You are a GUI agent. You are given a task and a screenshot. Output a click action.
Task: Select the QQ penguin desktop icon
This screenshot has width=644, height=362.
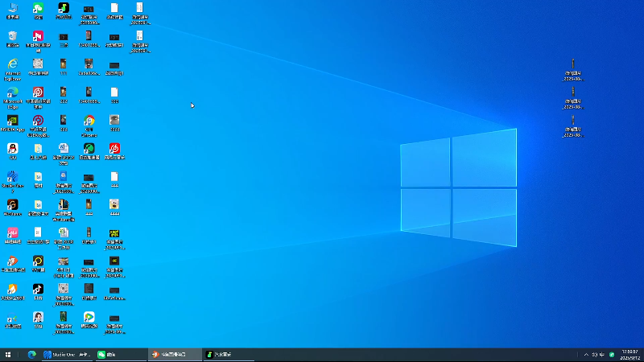[13, 151]
